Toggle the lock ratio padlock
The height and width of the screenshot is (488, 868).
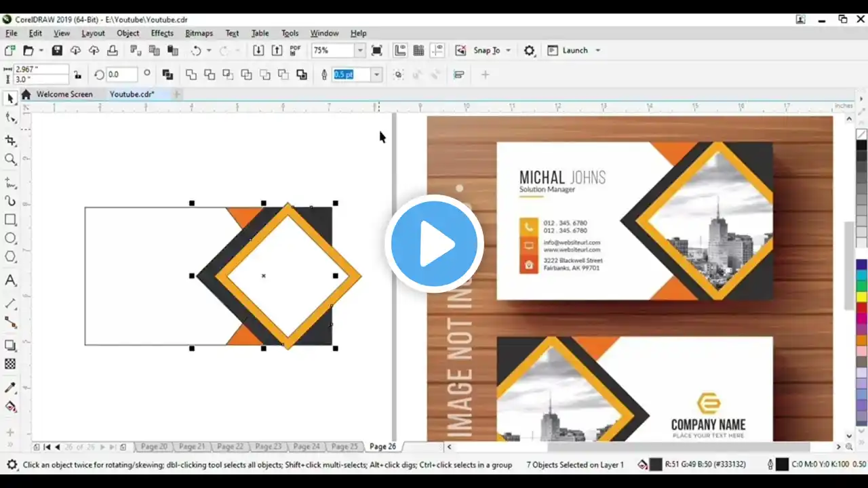(77, 75)
